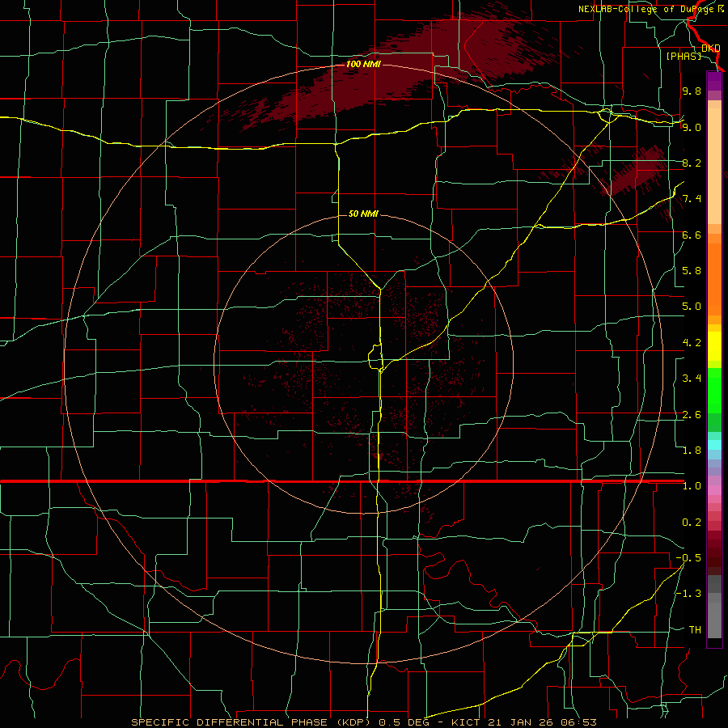
Task: Pick the bright green band of the color scale
Action: pyautogui.click(x=714, y=391)
